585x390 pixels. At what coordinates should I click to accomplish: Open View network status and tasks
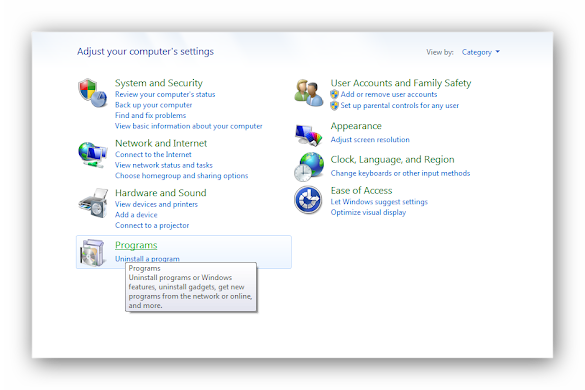[164, 165]
